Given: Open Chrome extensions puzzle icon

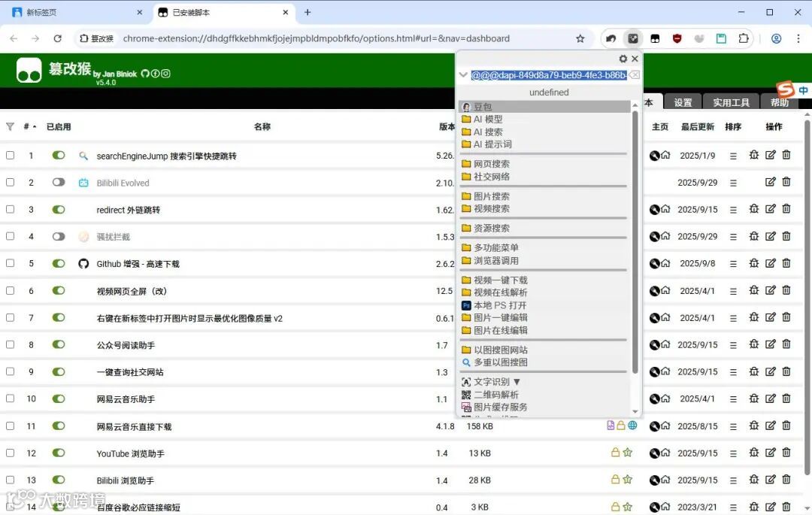Looking at the screenshot, I should click(744, 38).
